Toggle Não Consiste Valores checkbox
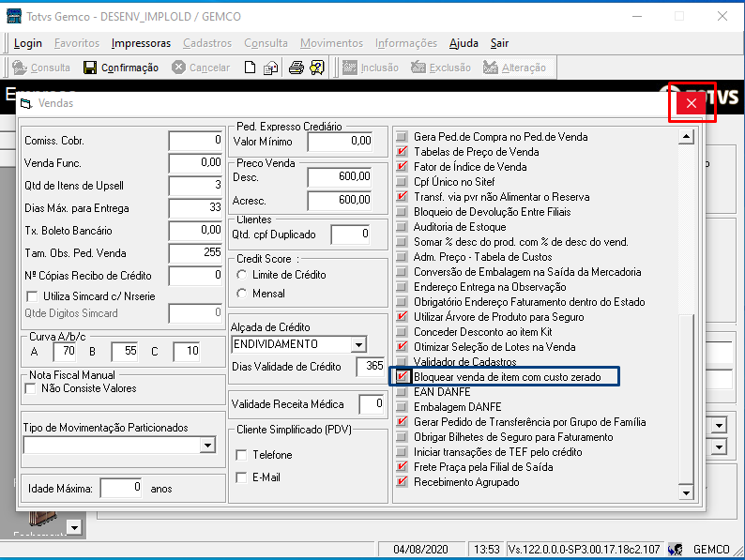Screen dimensions: 745x560 coord(30,388)
